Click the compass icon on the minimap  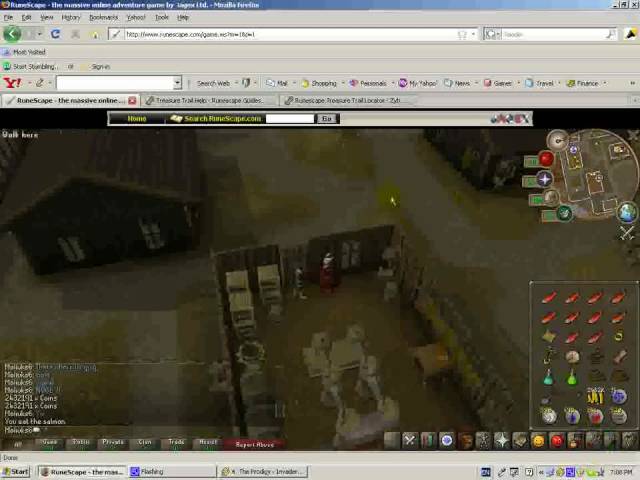coord(557,140)
